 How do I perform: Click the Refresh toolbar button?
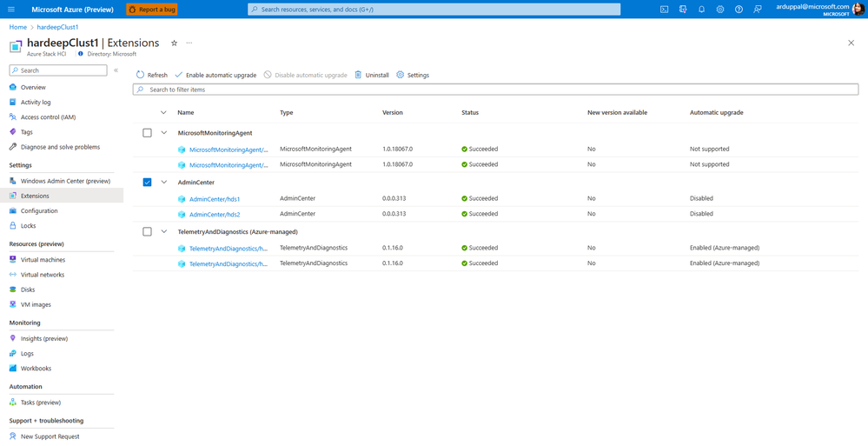pos(152,75)
